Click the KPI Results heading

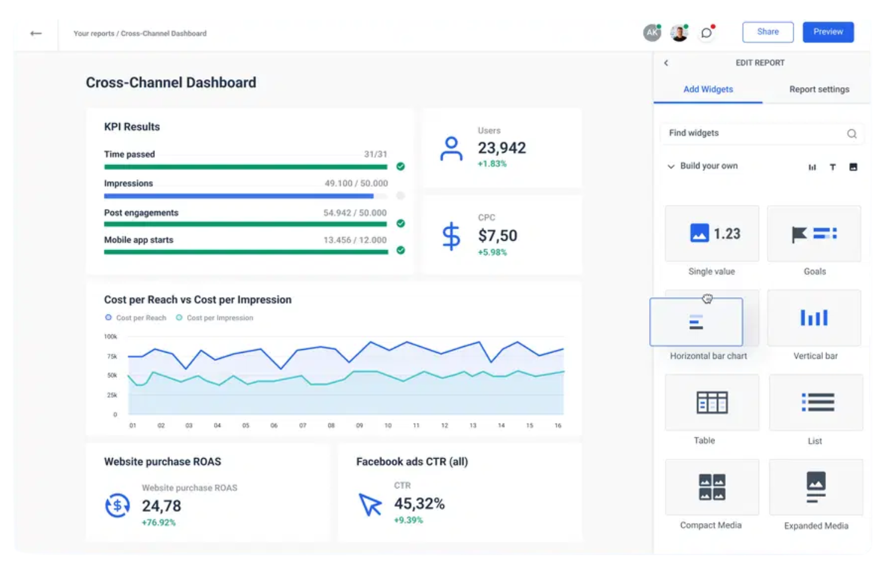pos(132,127)
